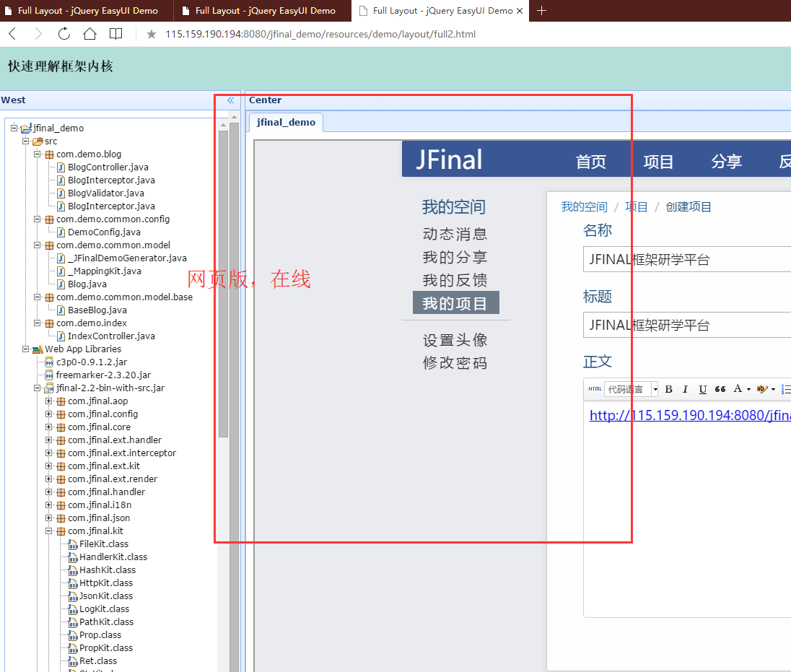This screenshot has width=791, height=672.
Task: Open 设置头像 in the sidebar
Action: 455,340
